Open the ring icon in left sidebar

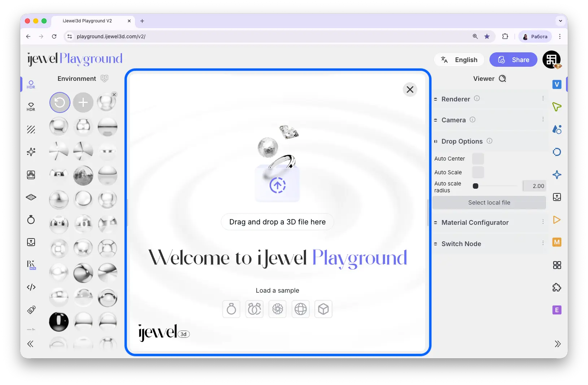31,219
